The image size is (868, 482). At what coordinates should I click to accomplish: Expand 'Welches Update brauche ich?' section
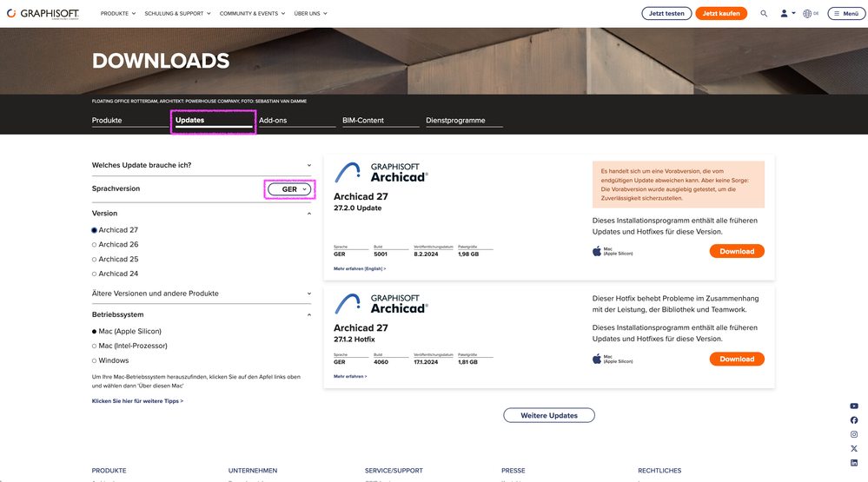click(x=202, y=165)
